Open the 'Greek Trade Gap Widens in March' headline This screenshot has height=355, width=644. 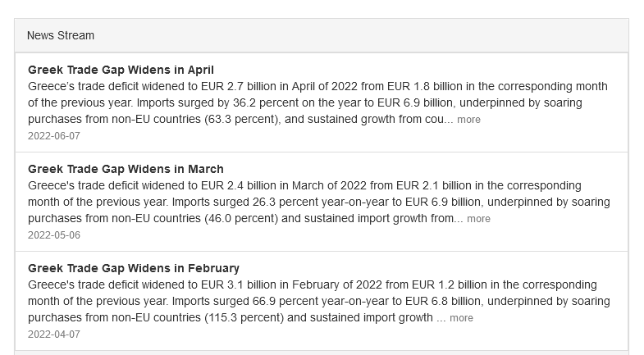pos(126,169)
